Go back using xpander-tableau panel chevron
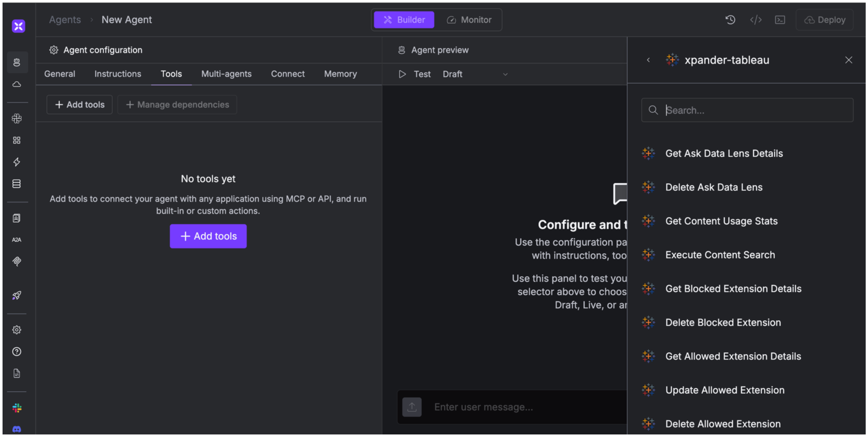The height and width of the screenshot is (437, 868). pyautogui.click(x=648, y=60)
